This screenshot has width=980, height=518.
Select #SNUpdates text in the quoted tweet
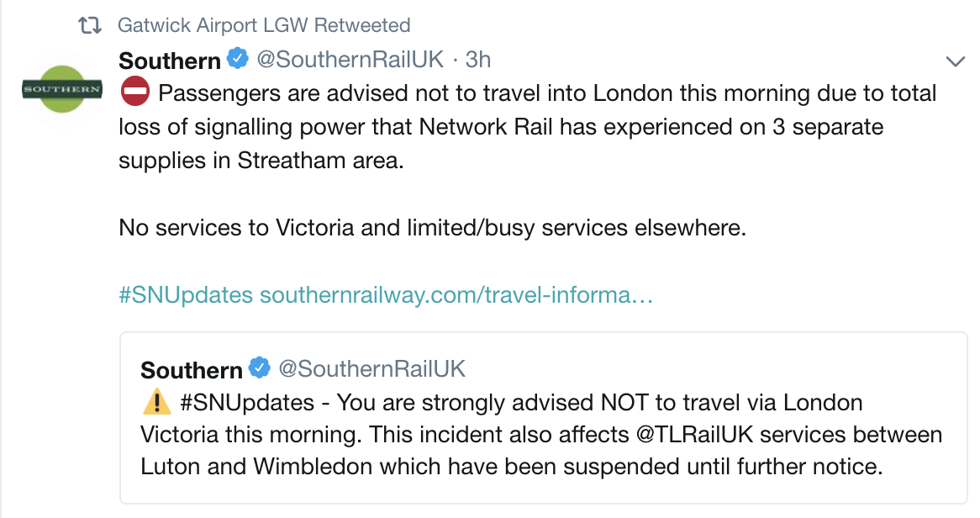point(247,403)
